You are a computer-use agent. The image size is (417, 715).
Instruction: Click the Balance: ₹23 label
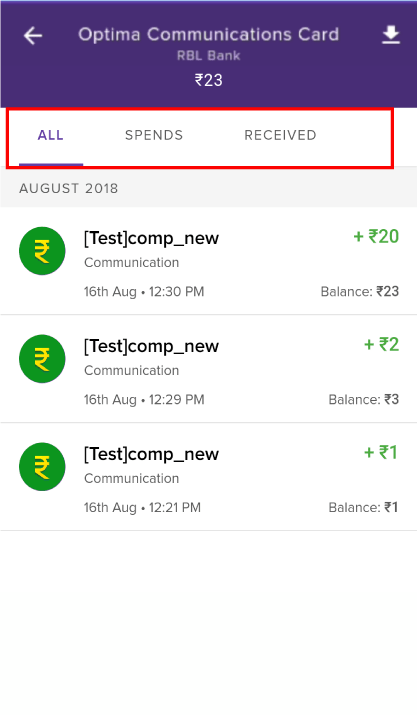click(x=360, y=291)
